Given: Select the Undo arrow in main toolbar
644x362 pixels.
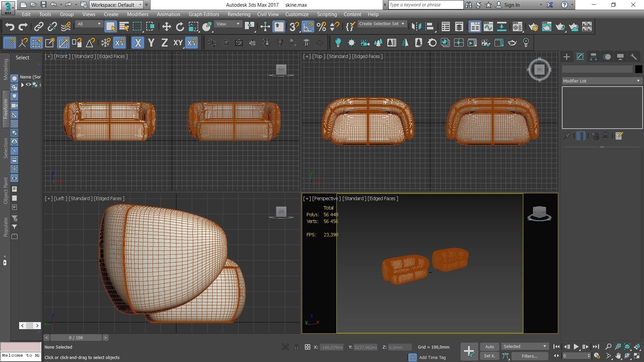Looking at the screenshot, I should pyautogui.click(x=10, y=27).
